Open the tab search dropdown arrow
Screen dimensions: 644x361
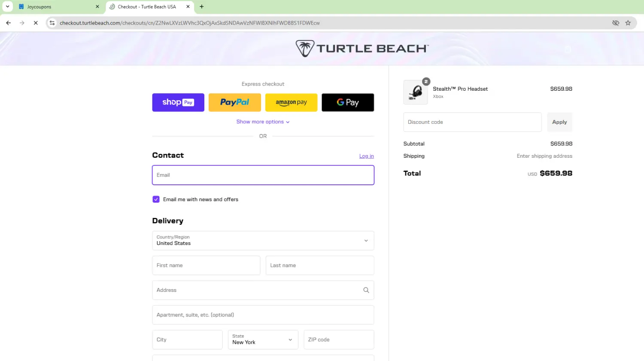click(7, 6)
